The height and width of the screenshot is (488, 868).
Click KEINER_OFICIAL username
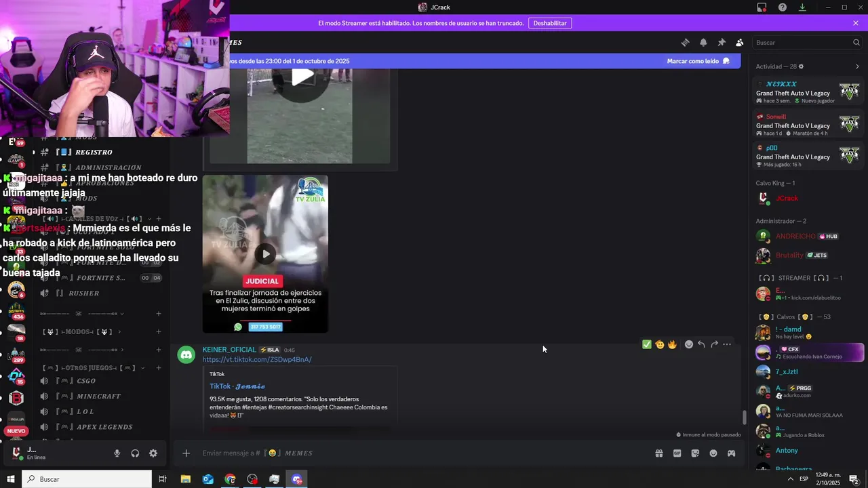pyautogui.click(x=229, y=350)
